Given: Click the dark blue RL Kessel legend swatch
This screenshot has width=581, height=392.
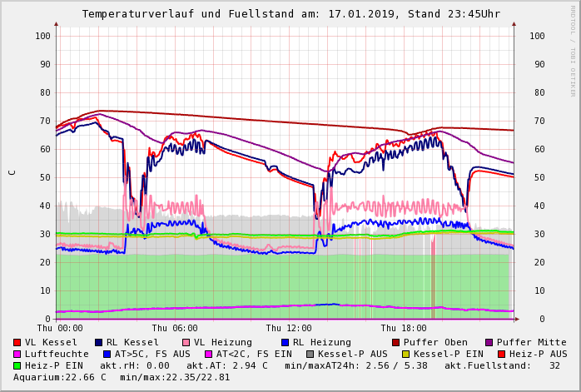Looking at the screenshot, I should 99,342.
